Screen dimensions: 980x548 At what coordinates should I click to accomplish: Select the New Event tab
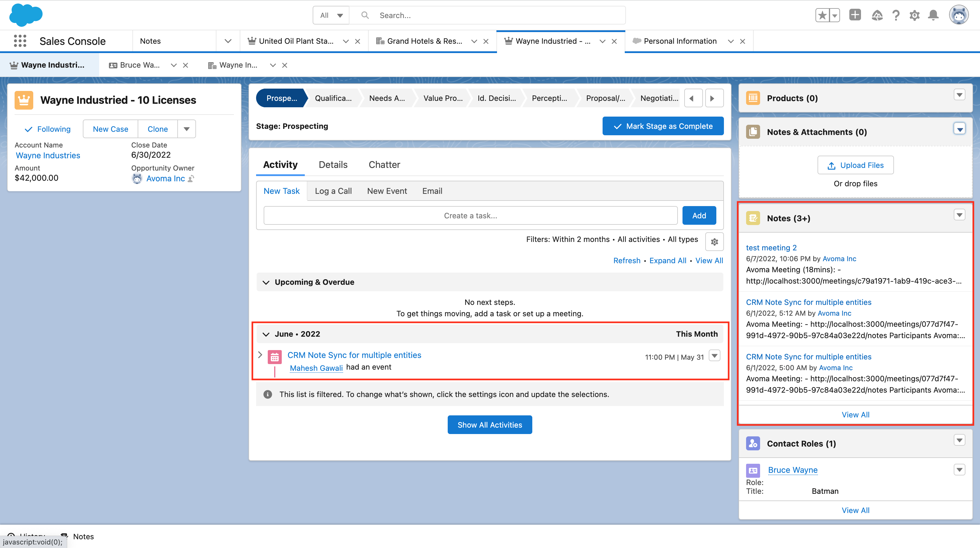click(387, 191)
